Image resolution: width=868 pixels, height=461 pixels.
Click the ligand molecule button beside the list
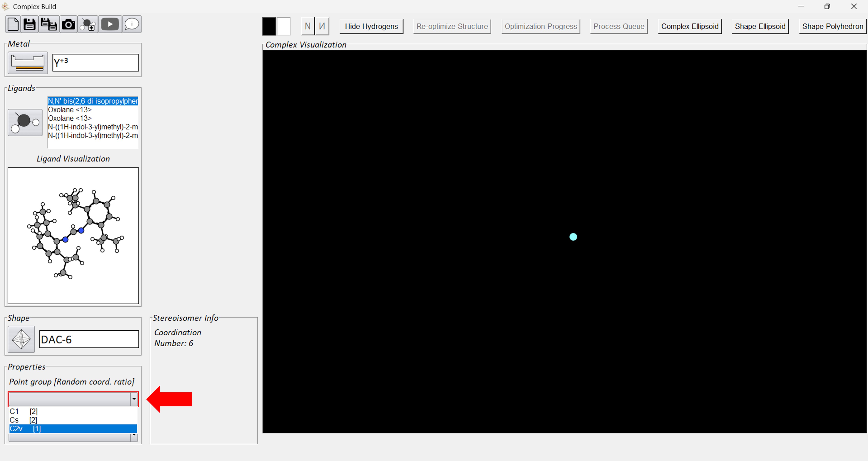25,122
